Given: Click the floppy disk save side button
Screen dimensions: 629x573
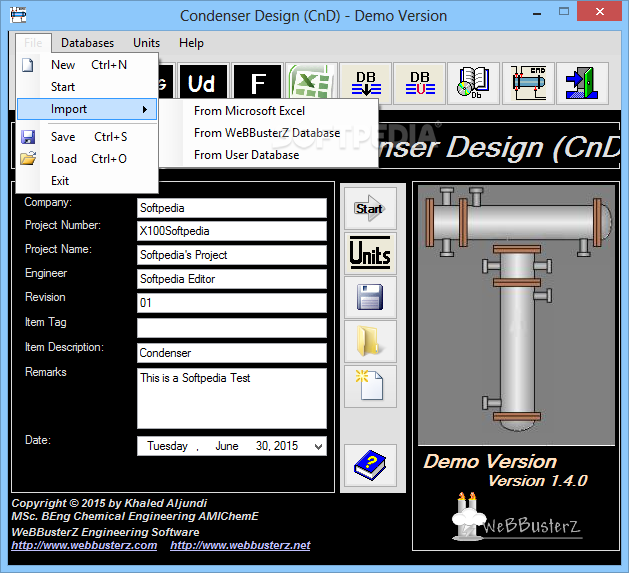Looking at the screenshot, I should pyautogui.click(x=370, y=297).
